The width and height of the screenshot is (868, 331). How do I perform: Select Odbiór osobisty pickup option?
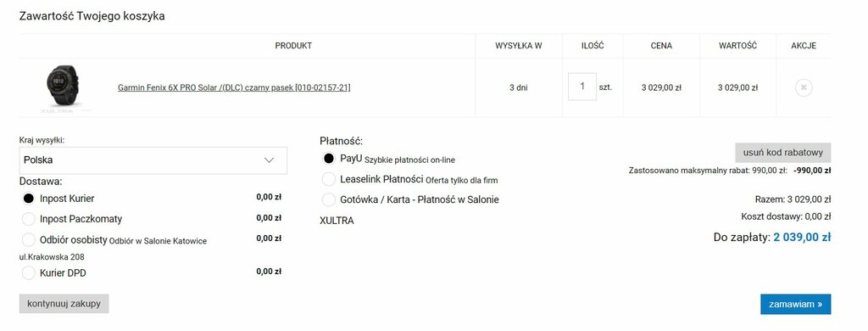[29, 240]
